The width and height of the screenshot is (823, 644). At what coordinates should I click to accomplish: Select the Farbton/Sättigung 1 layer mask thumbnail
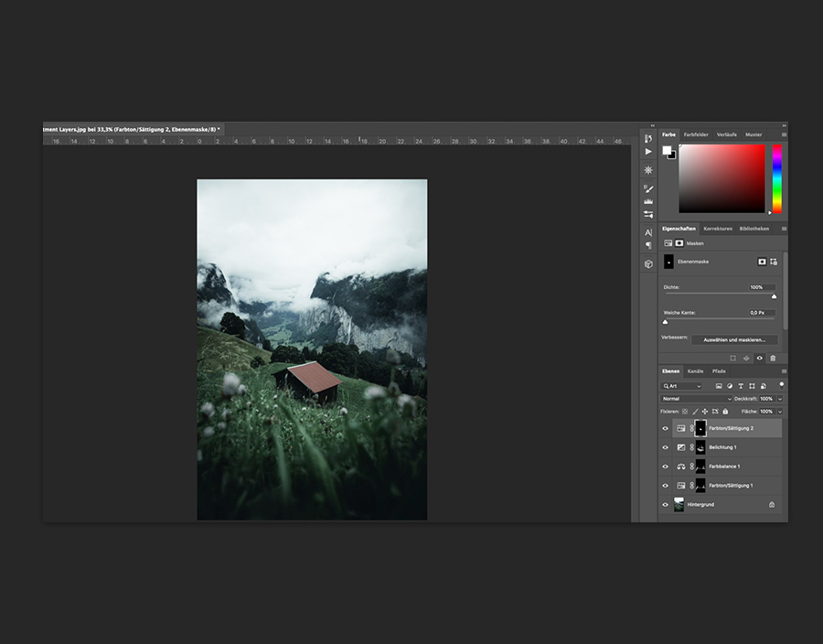point(700,485)
